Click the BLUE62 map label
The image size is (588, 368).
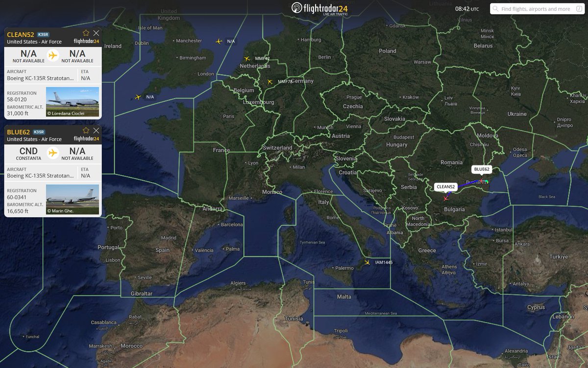coord(481,169)
